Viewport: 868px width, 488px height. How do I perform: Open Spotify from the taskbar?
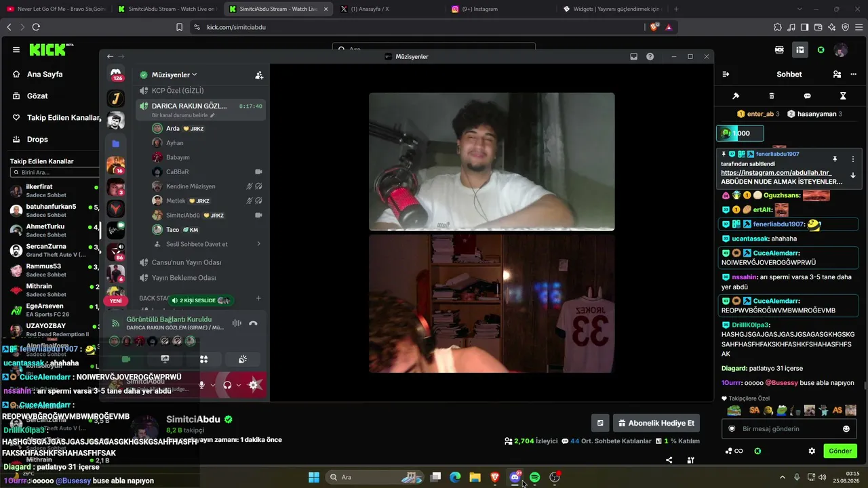click(x=534, y=477)
